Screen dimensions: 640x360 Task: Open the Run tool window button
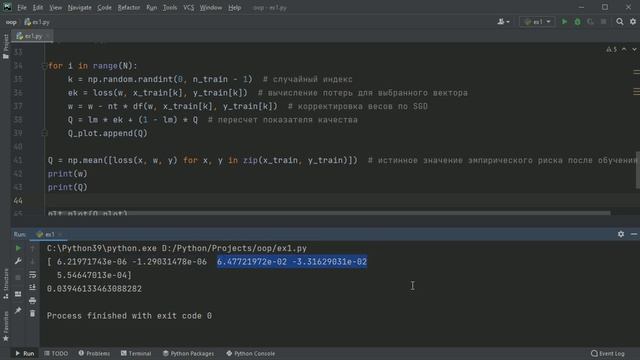[x=24, y=353]
